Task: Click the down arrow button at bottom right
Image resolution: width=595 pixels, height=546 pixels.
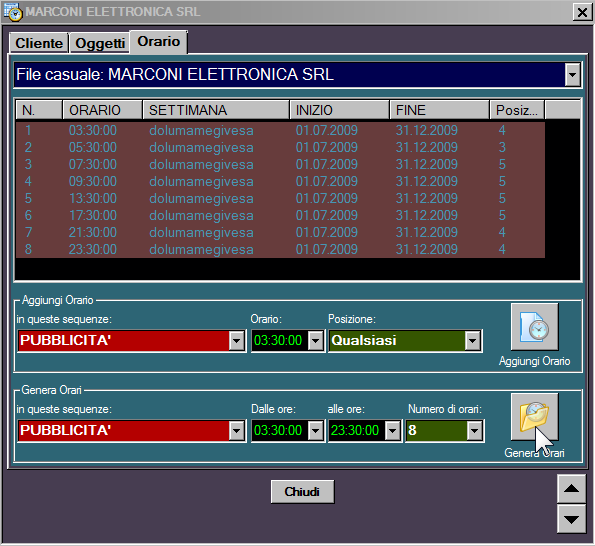Action: coord(571,519)
